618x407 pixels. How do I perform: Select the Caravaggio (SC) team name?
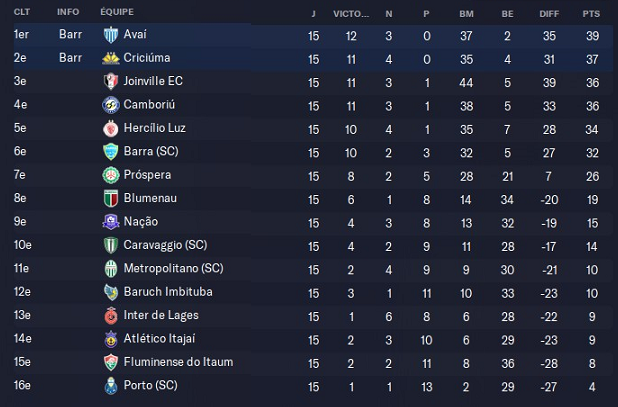point(165,245)
